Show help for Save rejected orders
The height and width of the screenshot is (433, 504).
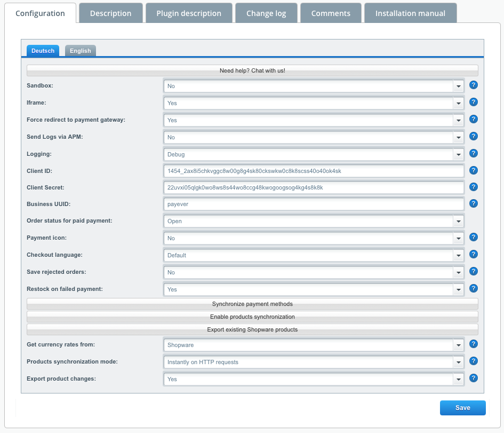(x=473, y=271)
